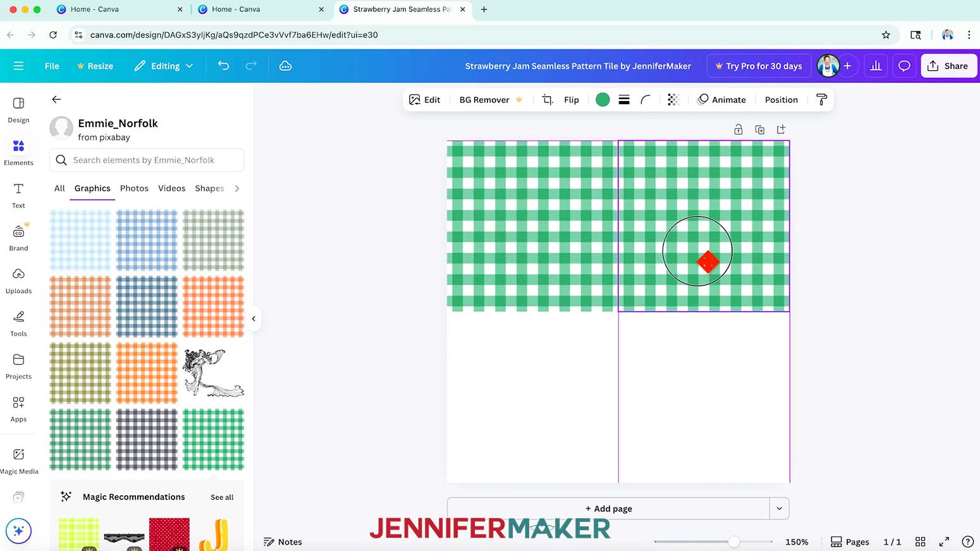Click the Flip button
The width and height of the screenshot is (980, 551).
[571, 100]
